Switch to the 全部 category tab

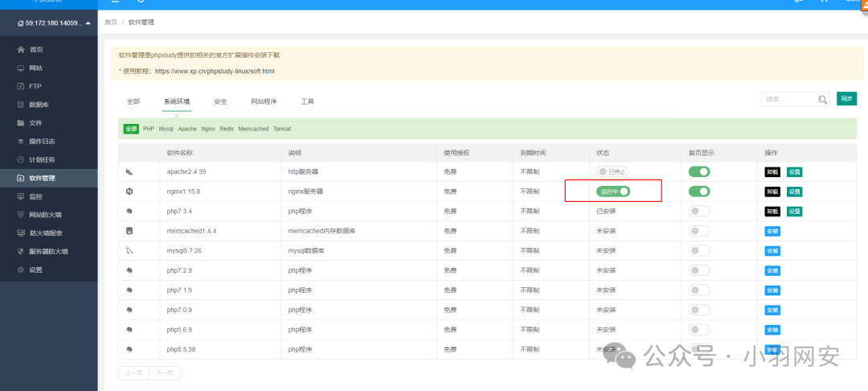[133, 102]
